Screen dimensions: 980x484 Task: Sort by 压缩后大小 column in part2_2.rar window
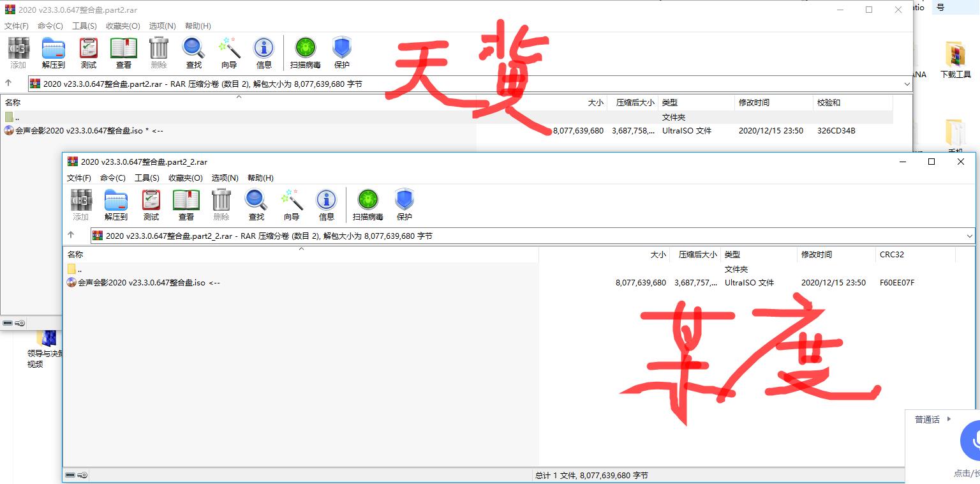click(x=695, y=254)
